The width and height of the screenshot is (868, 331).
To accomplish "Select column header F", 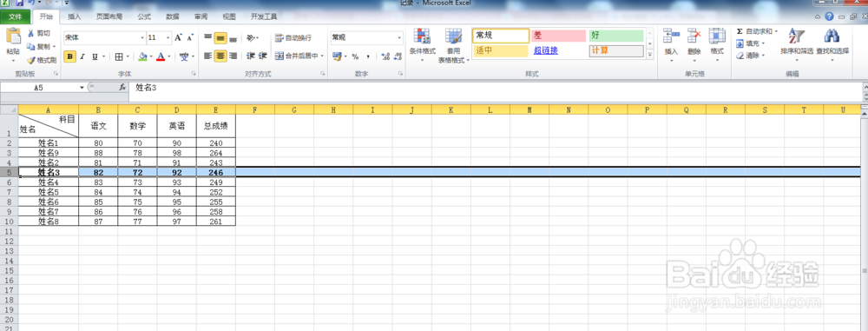I will click(x=254, y=109).
